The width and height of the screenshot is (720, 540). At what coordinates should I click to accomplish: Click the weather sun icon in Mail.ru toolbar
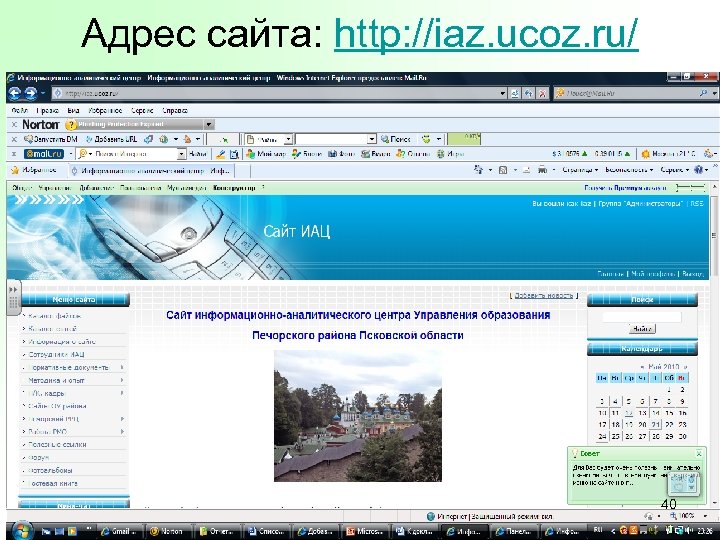click(x=646, y=154)
